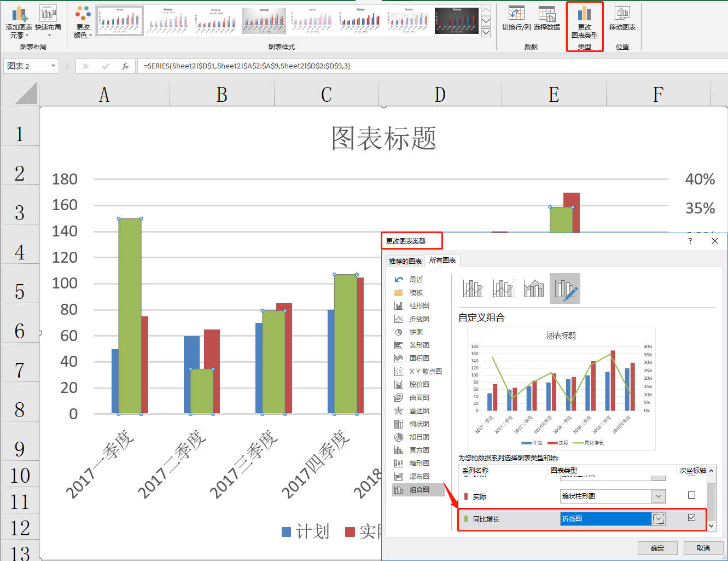Select 雷达图 (Radar) chart category
Screen dimensions: 728x561
click(418, 410)
